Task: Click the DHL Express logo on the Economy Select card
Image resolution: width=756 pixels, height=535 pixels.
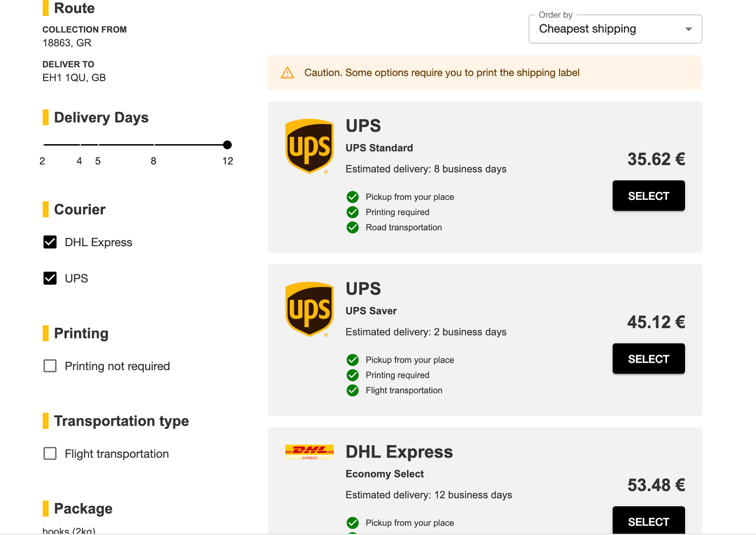Action: 309,452
